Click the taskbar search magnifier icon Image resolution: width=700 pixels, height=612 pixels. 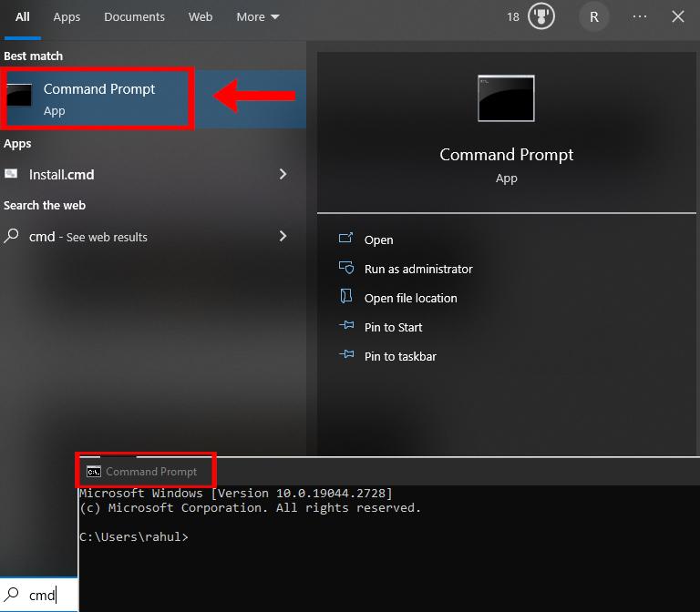click(12, 594)
